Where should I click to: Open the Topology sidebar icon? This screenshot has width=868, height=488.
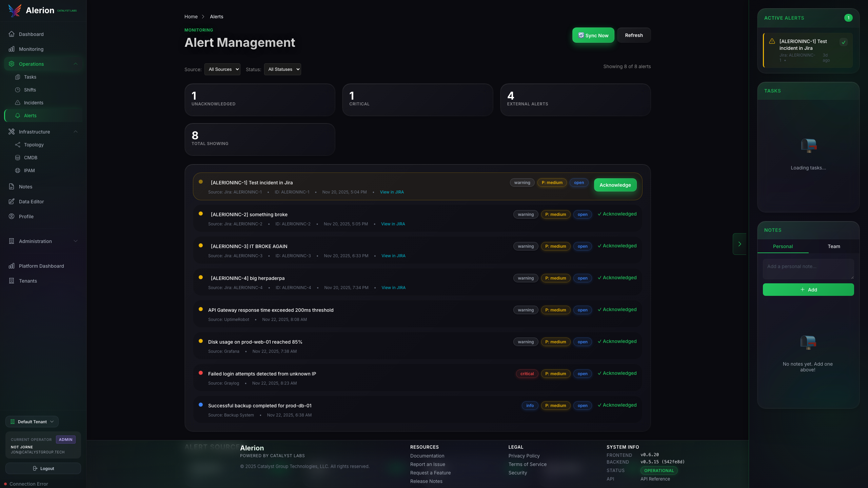(x=18, y=145)
